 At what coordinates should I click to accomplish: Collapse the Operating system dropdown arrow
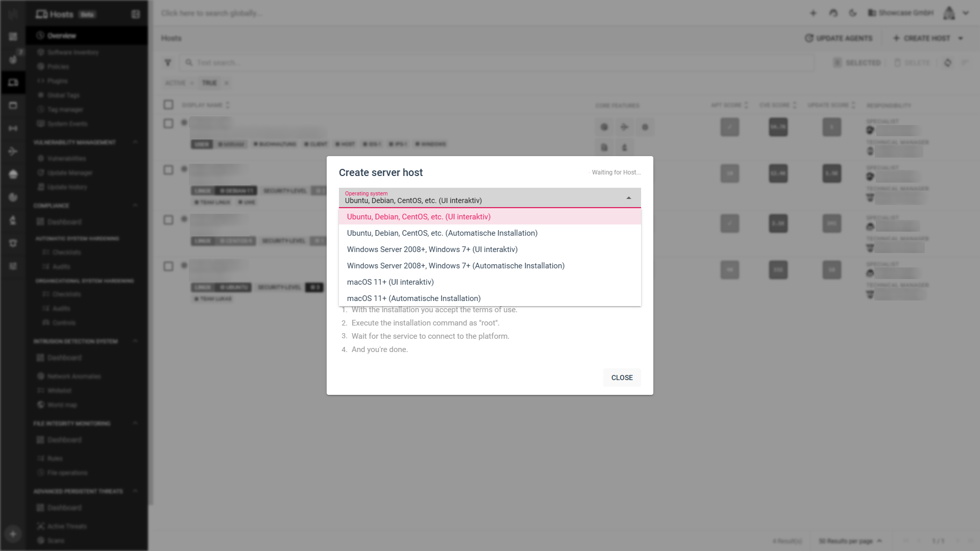(628, 198)
